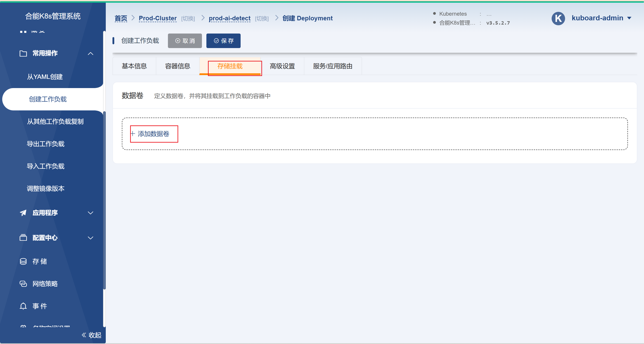This screenshot has width=644, height=344.
Task: Click [切换] next to Prod-Cluster
Action: pyautogui.click(x=188, y=19)
